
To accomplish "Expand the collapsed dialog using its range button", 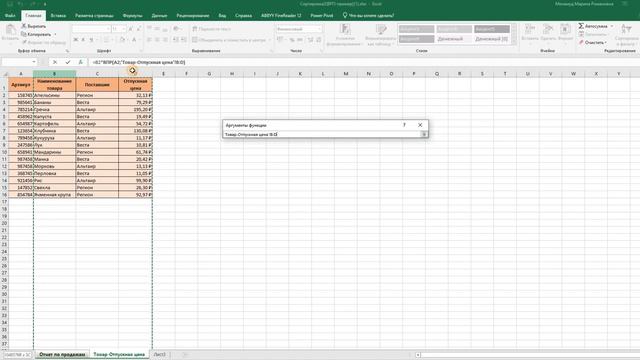I will click(424, 134).
